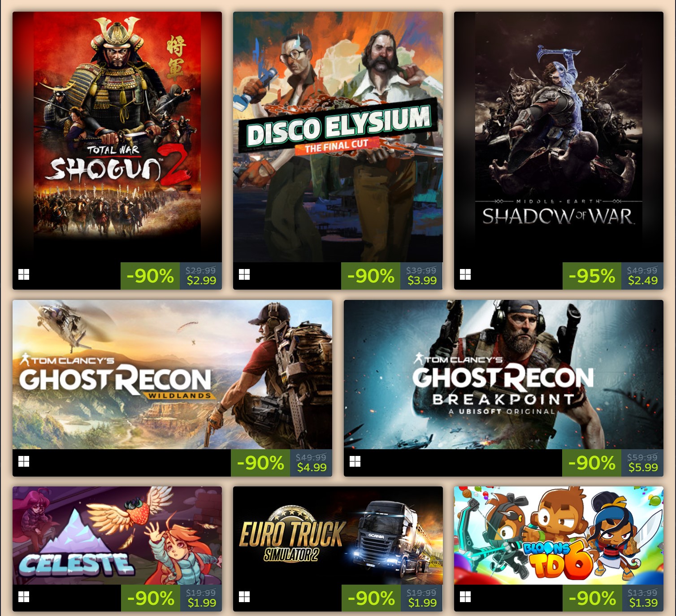Screen dimensions: 676x616
Task: Open Middle-earth Shadow of War capsule
Action: 559,137
